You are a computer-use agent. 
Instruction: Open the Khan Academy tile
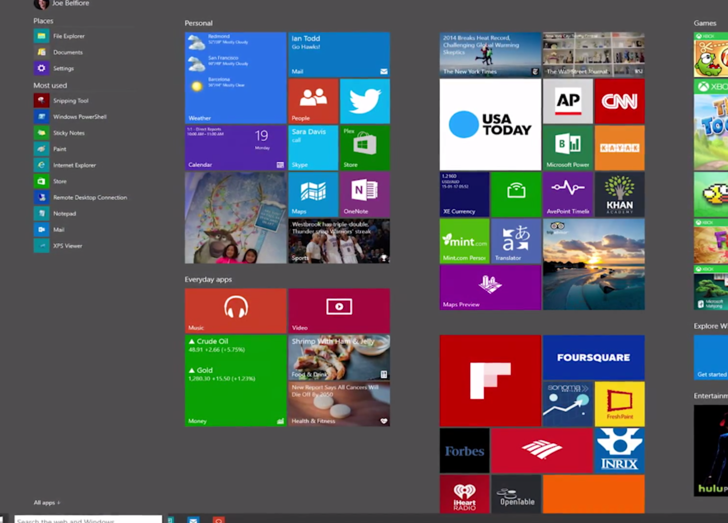coord(619,194)
